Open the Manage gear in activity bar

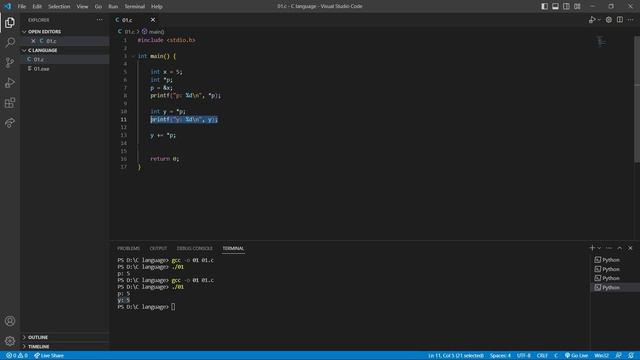pos(10,341)
